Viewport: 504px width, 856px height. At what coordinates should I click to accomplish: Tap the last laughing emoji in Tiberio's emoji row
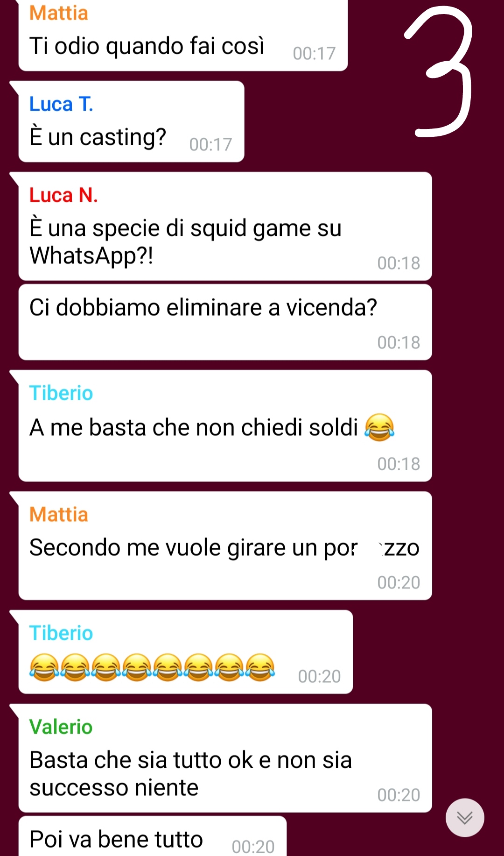(x=260, y=667)
